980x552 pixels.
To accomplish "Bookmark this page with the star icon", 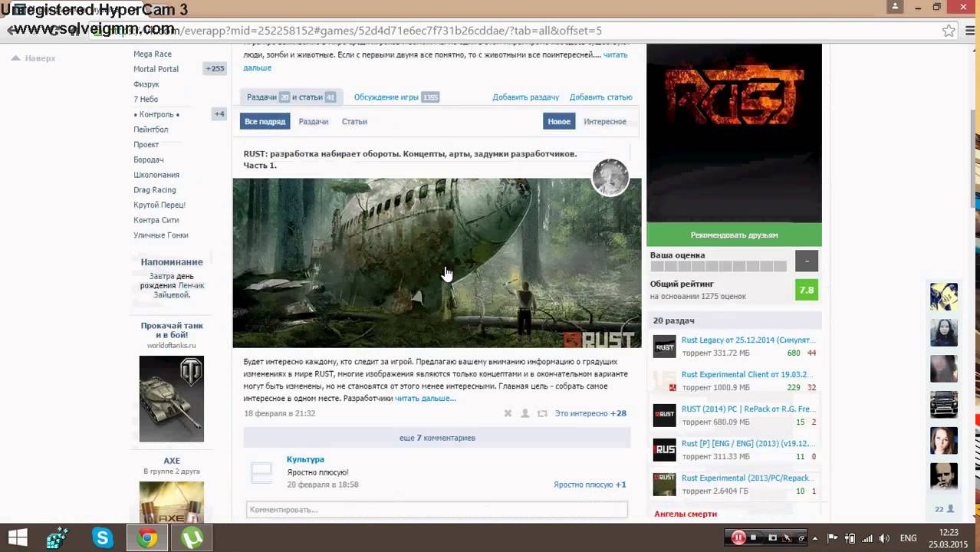I will coord(949,31).
